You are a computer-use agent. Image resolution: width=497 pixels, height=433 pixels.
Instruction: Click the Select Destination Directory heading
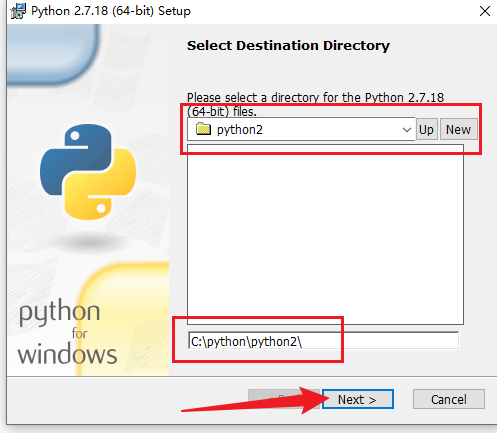(288, 45)
